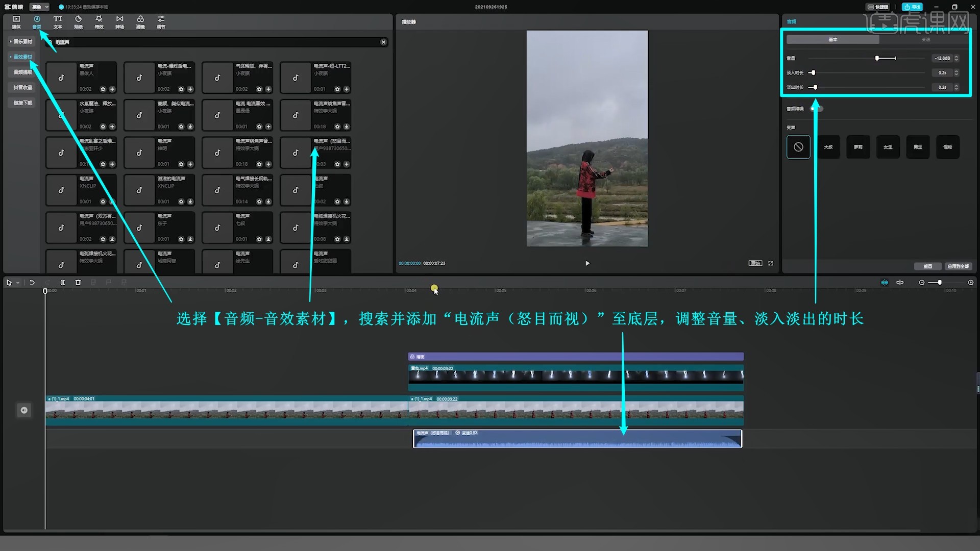Open the 特效 (Effects) tab
Image resolution: width=980 pixels, height=551 pixels.
click(99, 22)
